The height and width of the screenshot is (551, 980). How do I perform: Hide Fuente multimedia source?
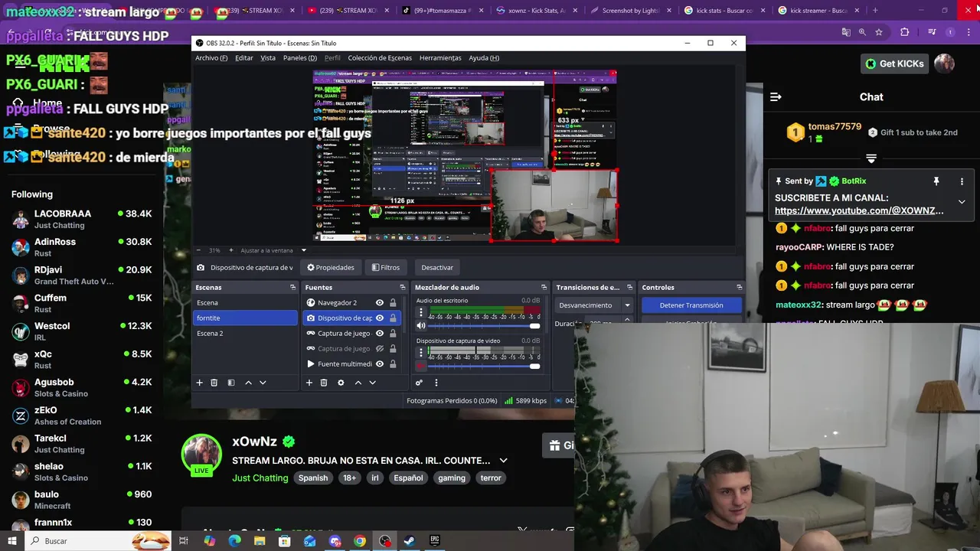tap(379, 364)
